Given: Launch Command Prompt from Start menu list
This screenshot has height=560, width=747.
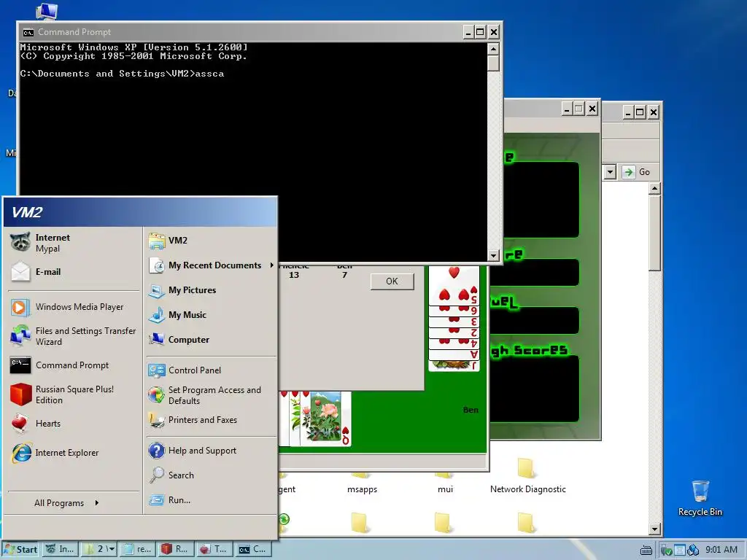Looking at the screenshot, I should tap(74, 365).
